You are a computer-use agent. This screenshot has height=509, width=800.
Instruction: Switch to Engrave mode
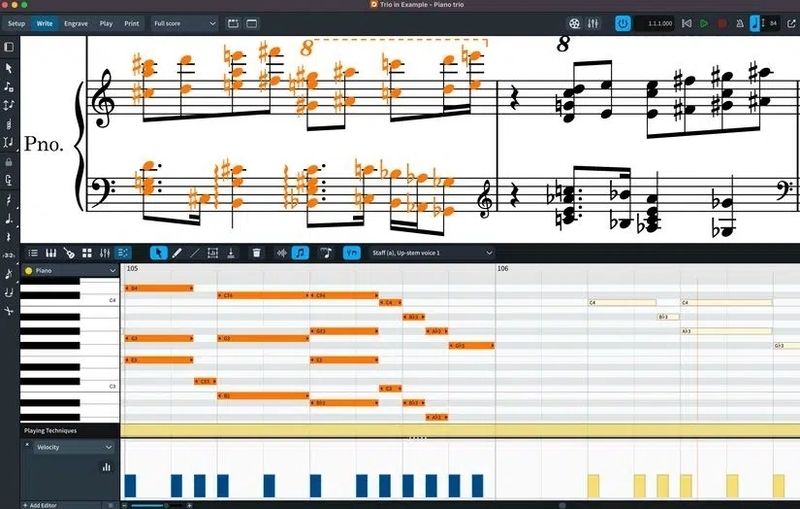click(76, 23)
